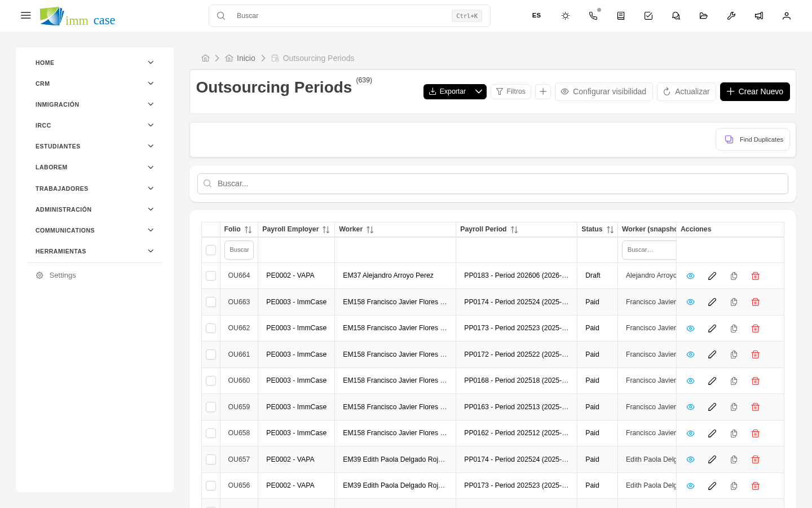812x508 pixels.
Task: Check the OU660 row checkbox
Action: [211, 381]
